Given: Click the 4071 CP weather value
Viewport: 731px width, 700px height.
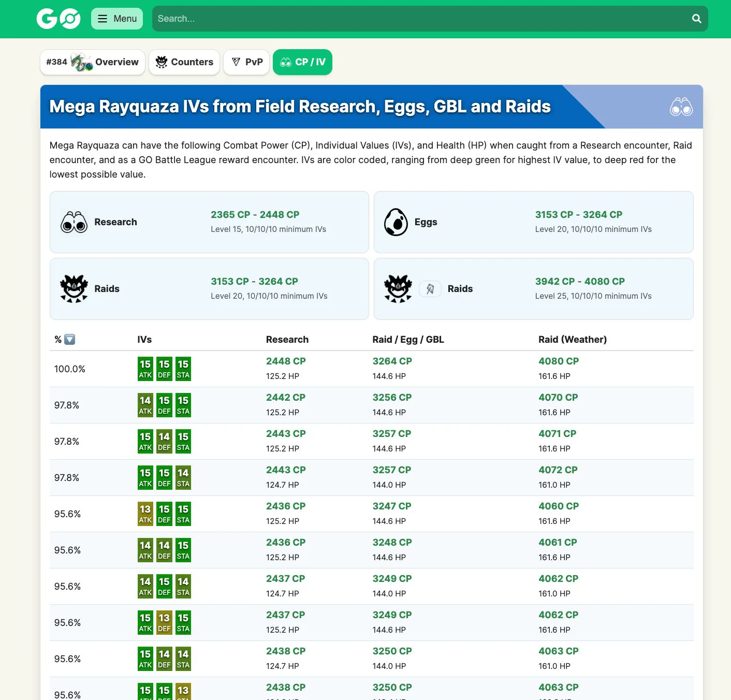Looking at the screenshot, I should pos(557,434).
